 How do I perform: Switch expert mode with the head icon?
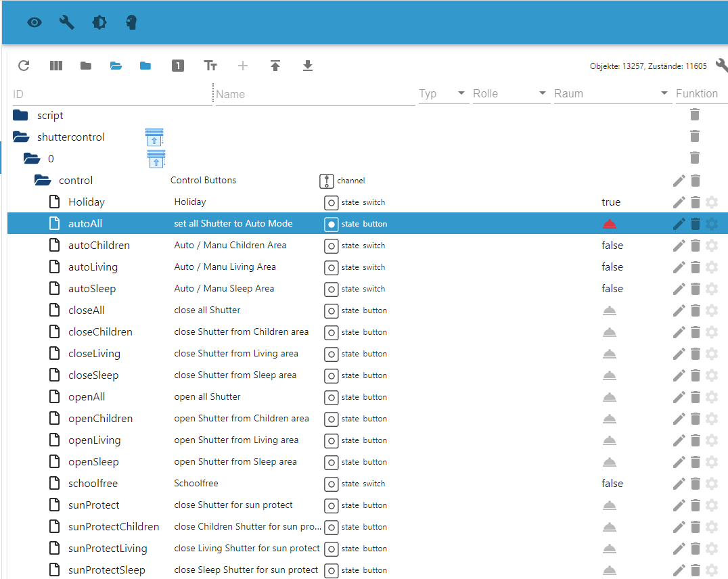click(131, 22)
